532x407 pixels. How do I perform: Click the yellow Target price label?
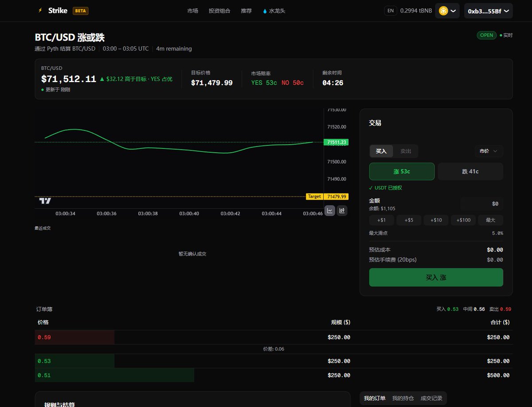pyautogui.click(x=314, y=197)
